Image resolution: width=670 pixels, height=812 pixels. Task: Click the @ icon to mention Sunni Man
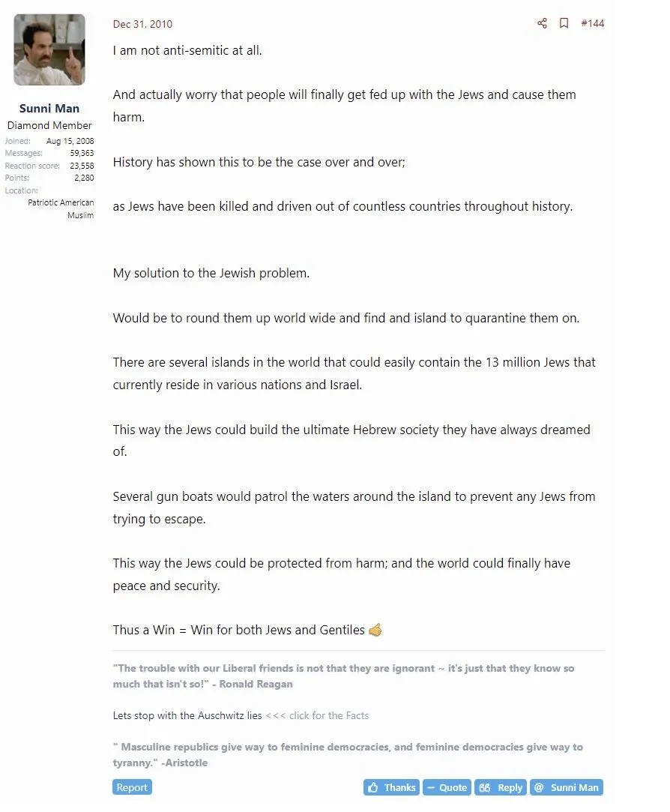click(x=537, y=787)
